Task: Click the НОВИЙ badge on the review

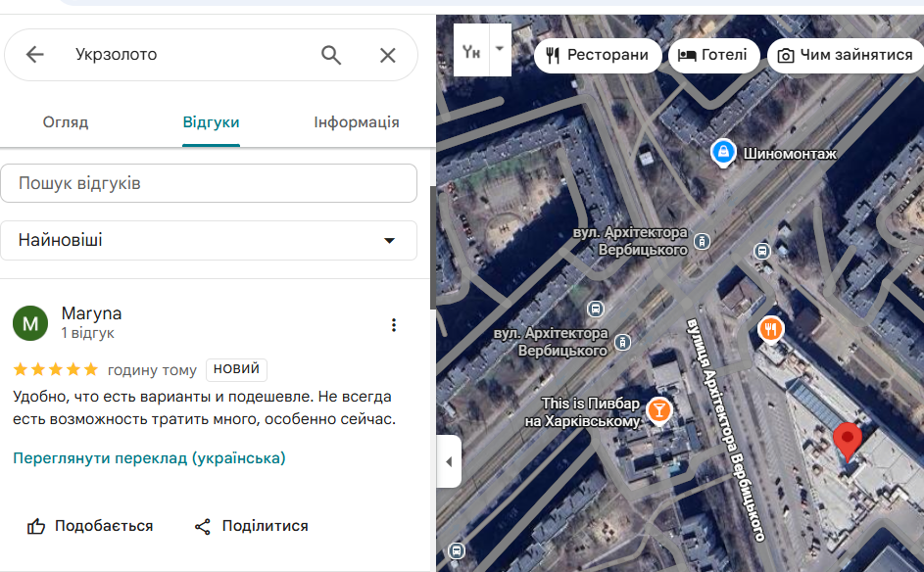Action: (x=236, y=369)
